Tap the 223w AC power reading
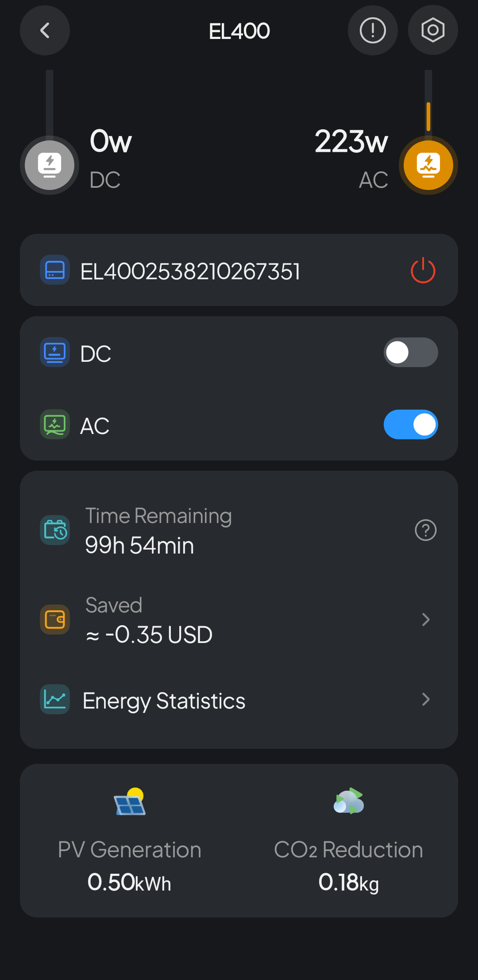Viewport: 478px width, 980px height. coord(351,142)
